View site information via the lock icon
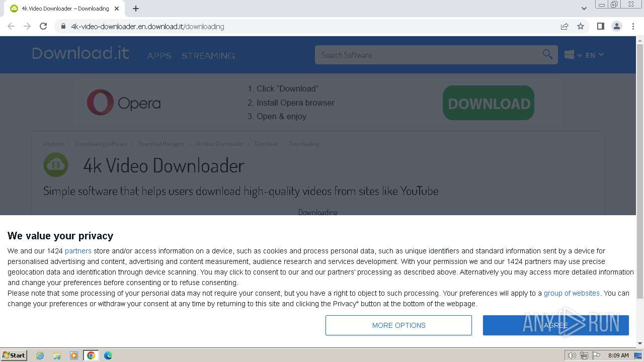644x362 pixels. [x=63, y=26]
